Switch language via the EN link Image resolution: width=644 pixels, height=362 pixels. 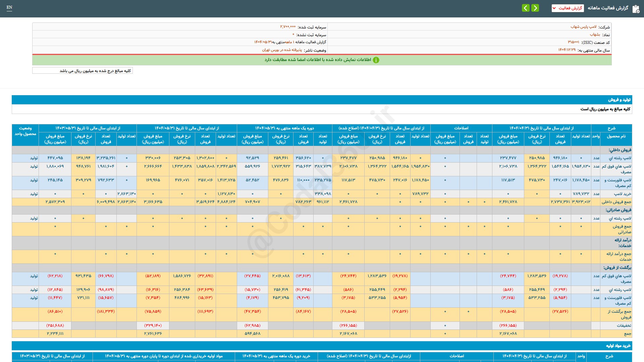click(x=9, y=7)
